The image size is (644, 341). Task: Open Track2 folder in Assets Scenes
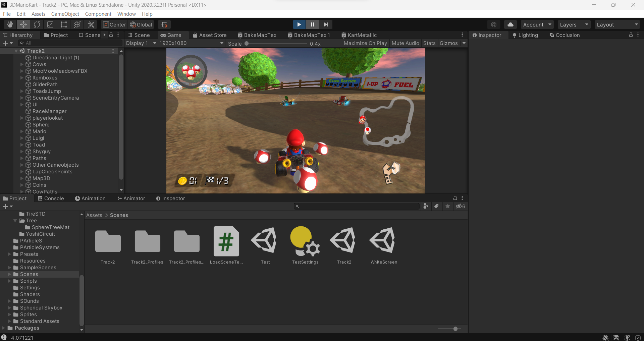click(108, 245)
